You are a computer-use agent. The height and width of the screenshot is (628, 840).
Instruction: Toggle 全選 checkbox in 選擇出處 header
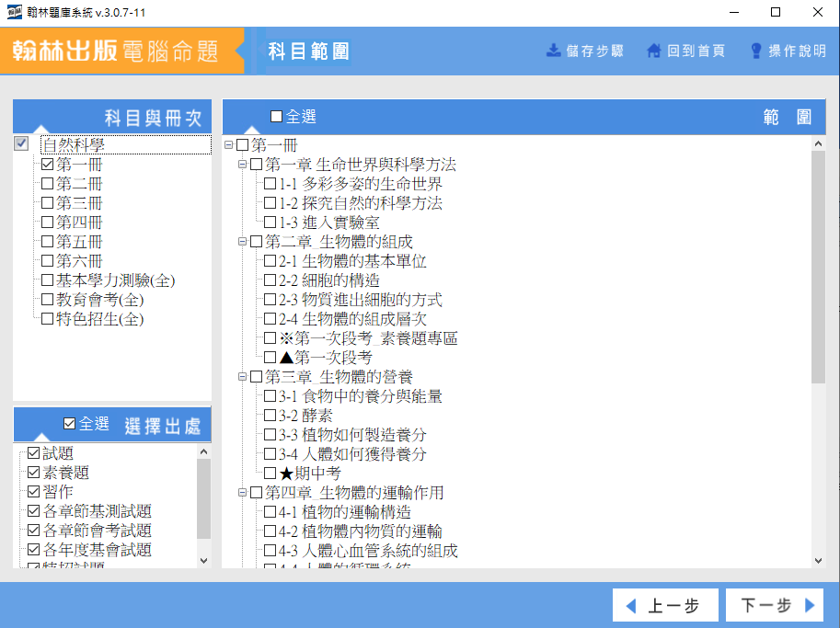69,424
